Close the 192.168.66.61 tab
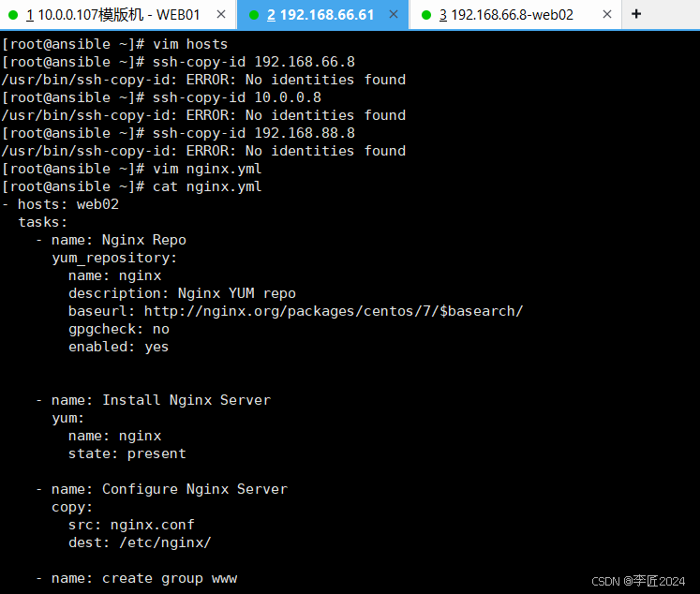 point(394,15)
